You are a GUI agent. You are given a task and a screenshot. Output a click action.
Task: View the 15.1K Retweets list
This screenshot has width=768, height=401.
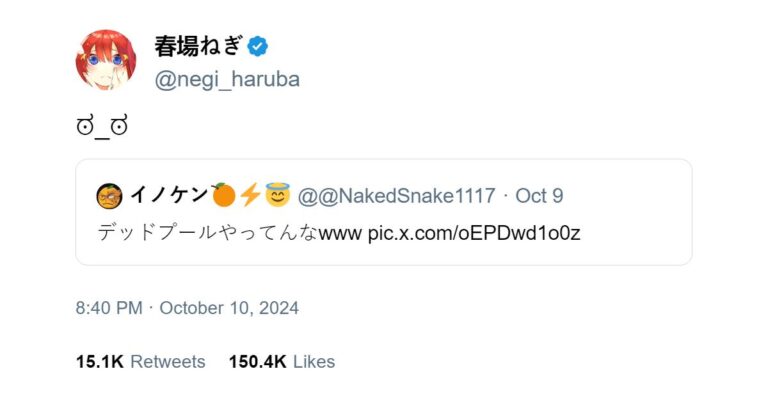(x=141, y=362)
